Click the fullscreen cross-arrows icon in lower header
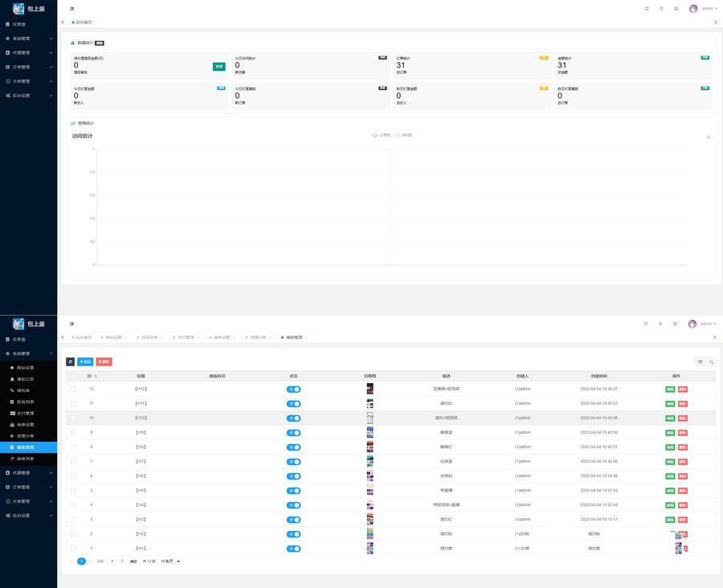This screenshot has height=588, width=723. (675, 324)
